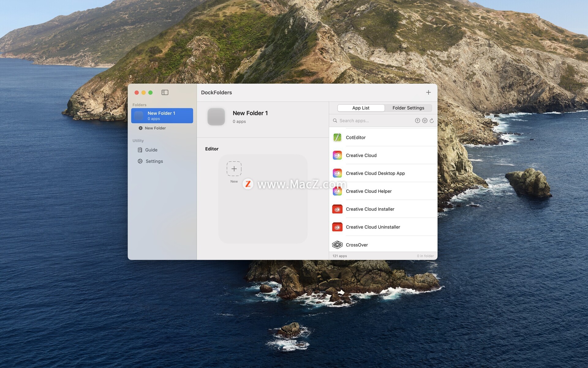Click the Creative Cloud Uninstaller icon
Viewport: 588px width, 368px height.
pos(337,227)
